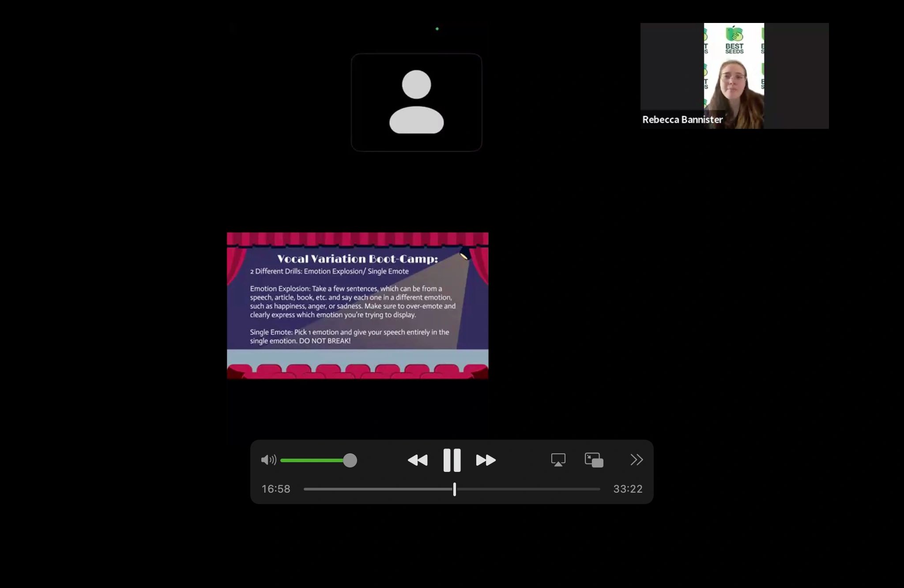Adjust volume using the green slider
Image resolution: width=904 pixels, height=588 pixels.
(350, 460)
